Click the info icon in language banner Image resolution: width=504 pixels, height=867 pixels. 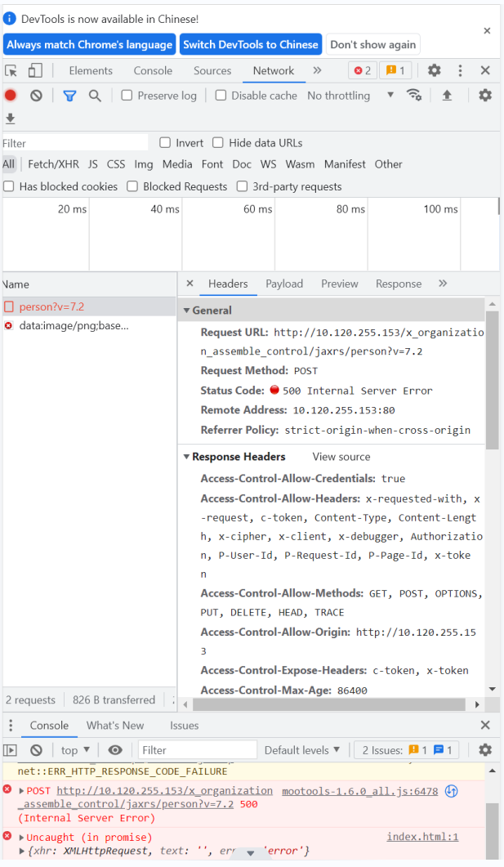[10, 18]
